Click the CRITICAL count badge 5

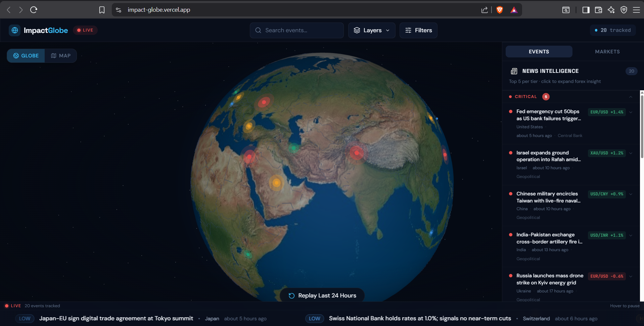tap(546, 97)
